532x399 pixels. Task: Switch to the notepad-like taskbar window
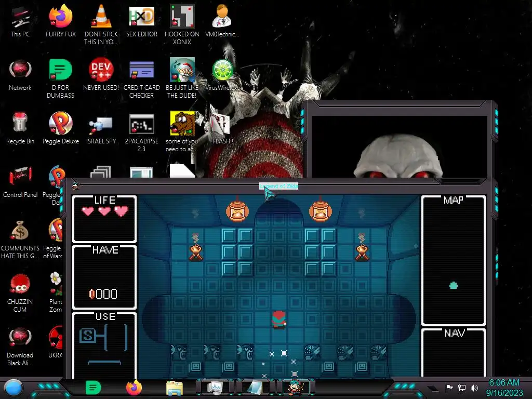(x=256, y=388)
